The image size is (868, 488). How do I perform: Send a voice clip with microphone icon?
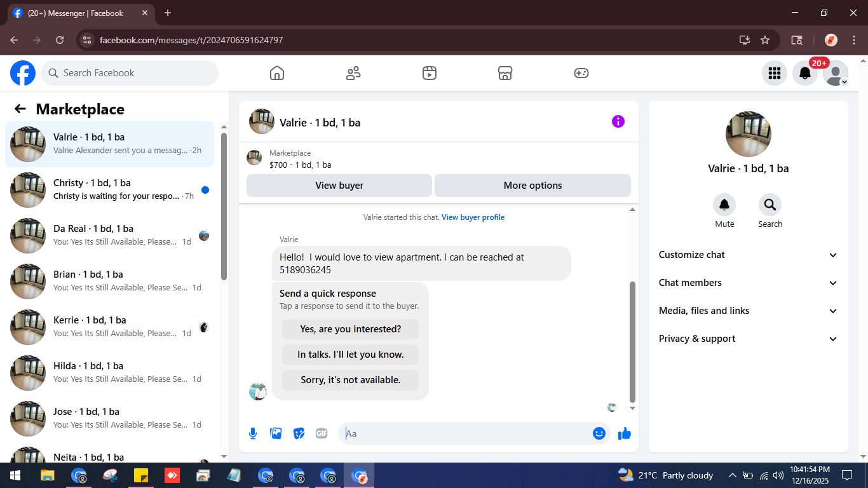click(253, 433)
